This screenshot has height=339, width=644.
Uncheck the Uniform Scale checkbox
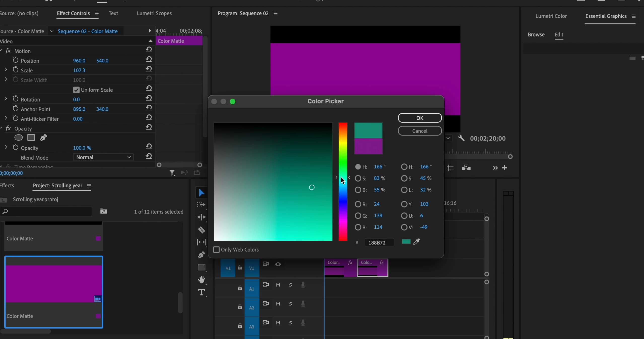[x=76, y=90]
